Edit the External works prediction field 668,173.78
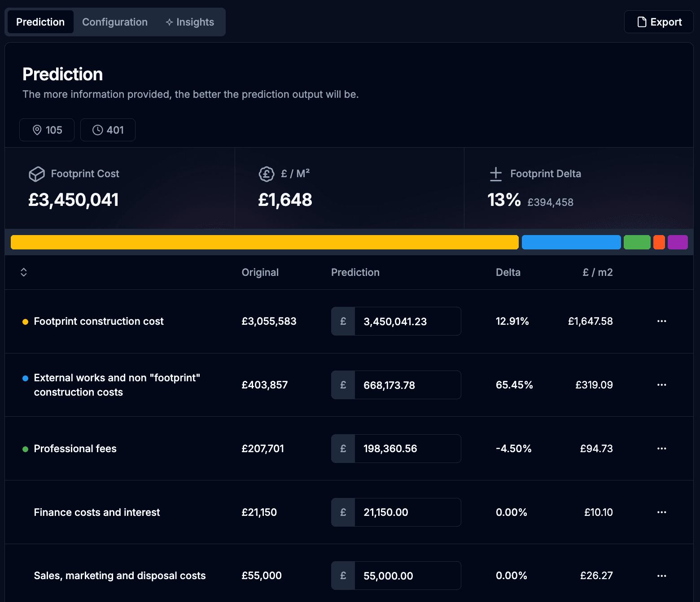The width and height of the screenshot is (700, 602). 407,385
